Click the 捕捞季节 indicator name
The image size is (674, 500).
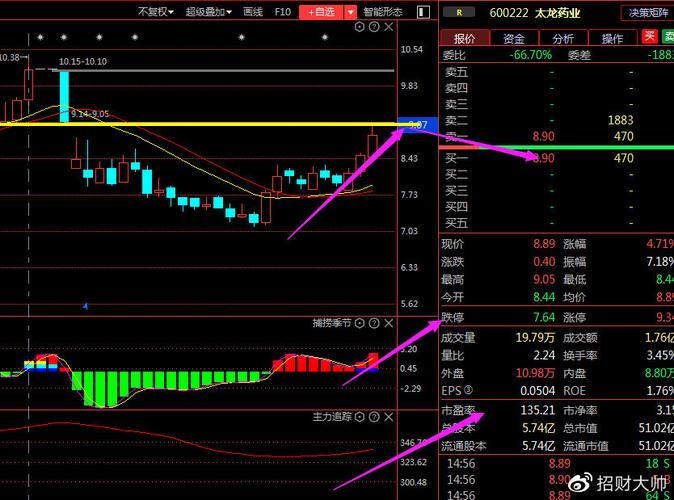(x=332, y=323)
